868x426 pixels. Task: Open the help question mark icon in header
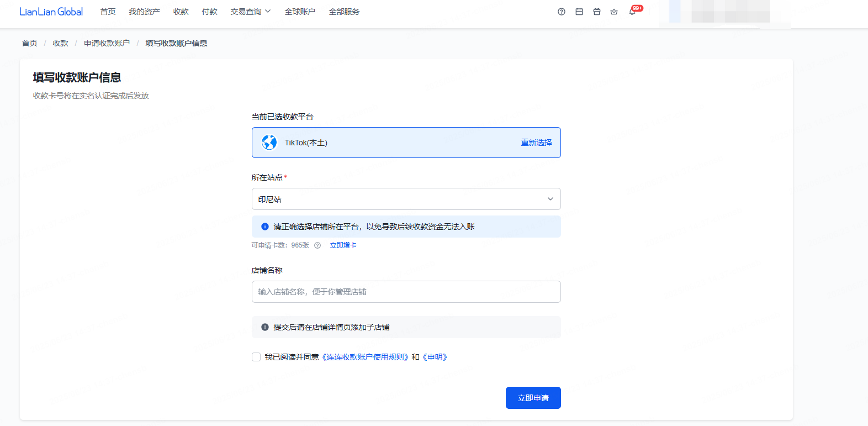pyautogui.click(x=562, y=12)
